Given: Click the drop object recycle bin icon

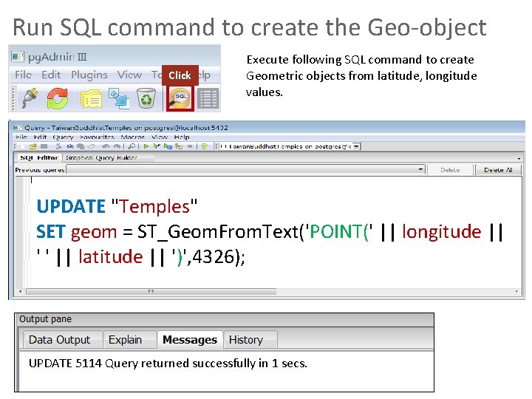Looking at the screenshot, I should click(146, 99).
